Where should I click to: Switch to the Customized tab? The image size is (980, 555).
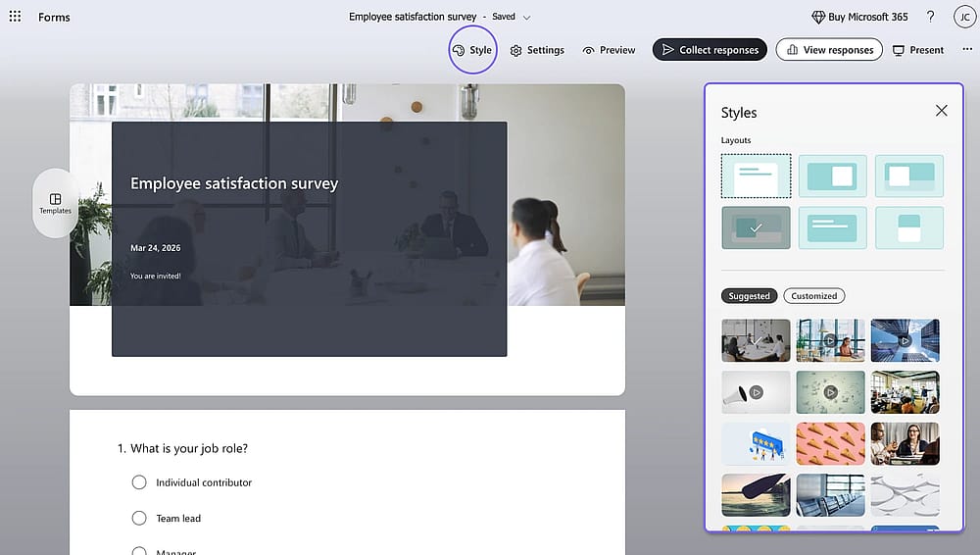pyautogui.click(x=813, y=296)
